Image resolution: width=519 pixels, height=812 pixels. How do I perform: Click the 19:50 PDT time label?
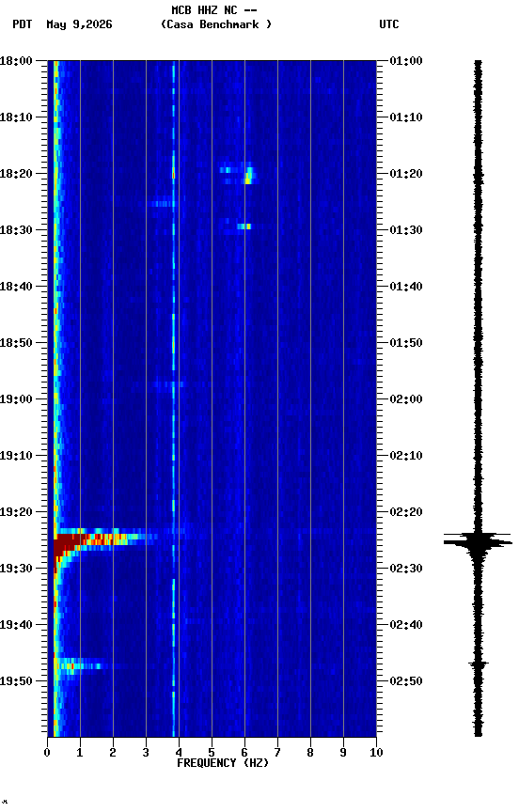(x=16, y=681)
